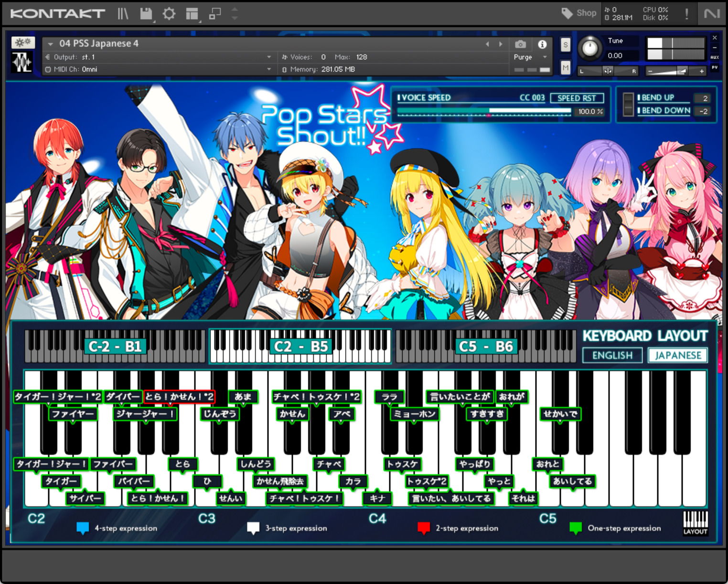The width and height of the screenshot is (728, 584).
Task: Click the SPEED RST button
Action: pyautogui.click(x=577, y=98)
